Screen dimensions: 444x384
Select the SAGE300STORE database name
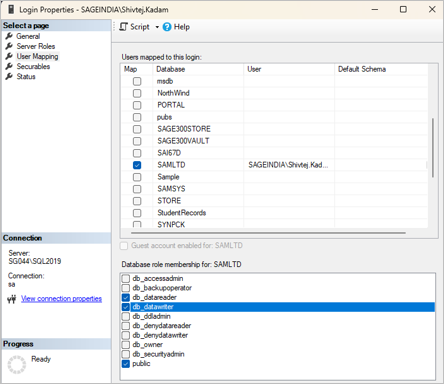coord(184,129)
